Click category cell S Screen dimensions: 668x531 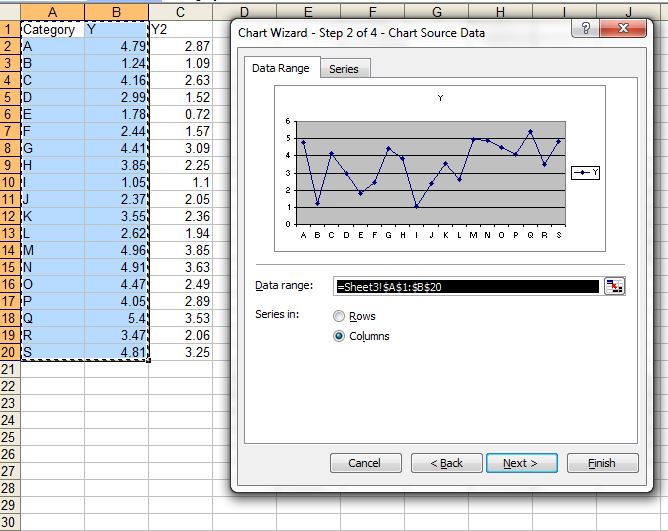(x=52, y=352)
